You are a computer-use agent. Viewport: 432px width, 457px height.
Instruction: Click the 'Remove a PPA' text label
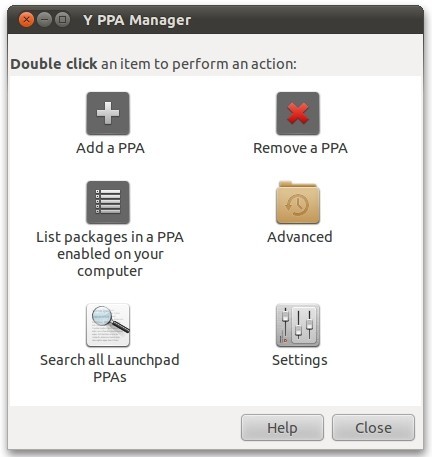click(x=300, y=148)
